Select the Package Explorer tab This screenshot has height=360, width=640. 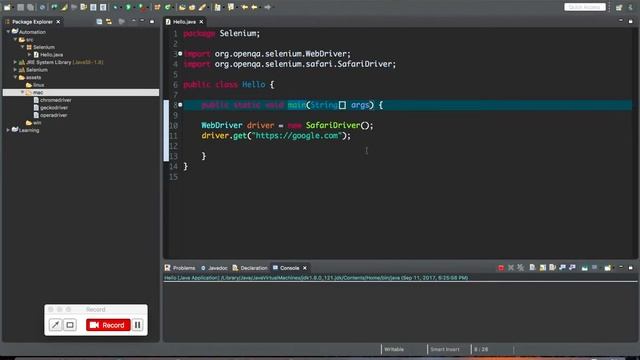[32, 22]
